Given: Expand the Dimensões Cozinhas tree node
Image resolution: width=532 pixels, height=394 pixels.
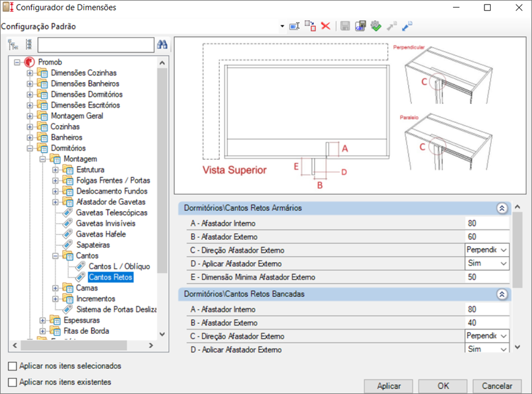Looking at the screenshot, I should click(29, 73).
